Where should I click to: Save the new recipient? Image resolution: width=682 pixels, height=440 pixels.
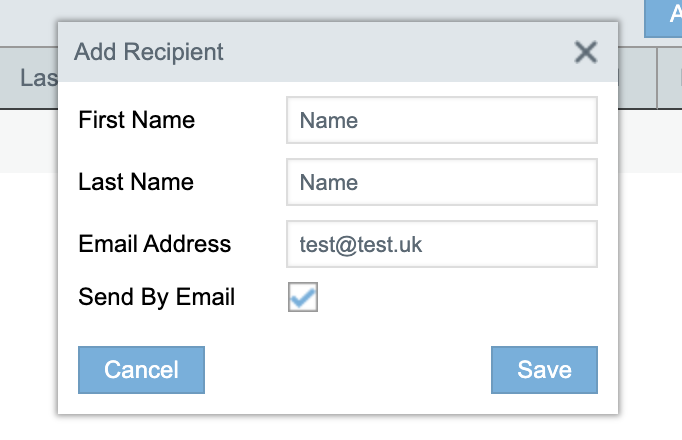tap(544, 370)
